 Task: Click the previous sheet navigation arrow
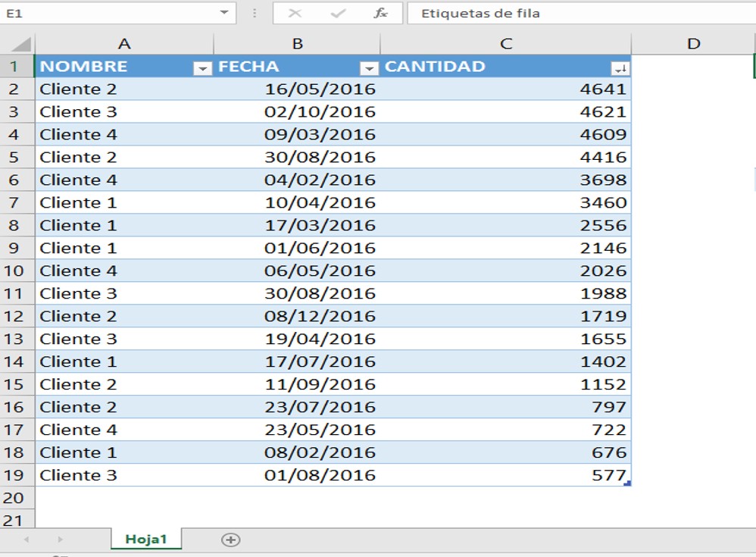point(27,540)
